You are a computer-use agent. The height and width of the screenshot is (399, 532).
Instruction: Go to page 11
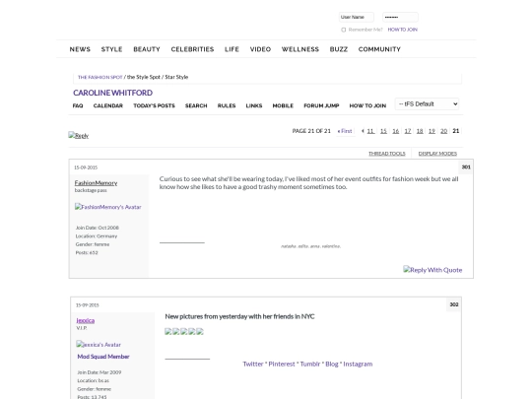[370, 131]
